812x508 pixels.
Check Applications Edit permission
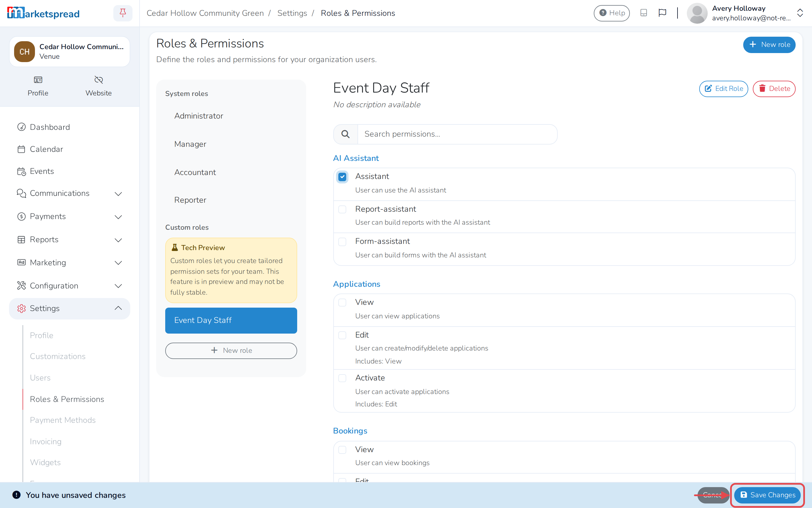pos(342,335)
